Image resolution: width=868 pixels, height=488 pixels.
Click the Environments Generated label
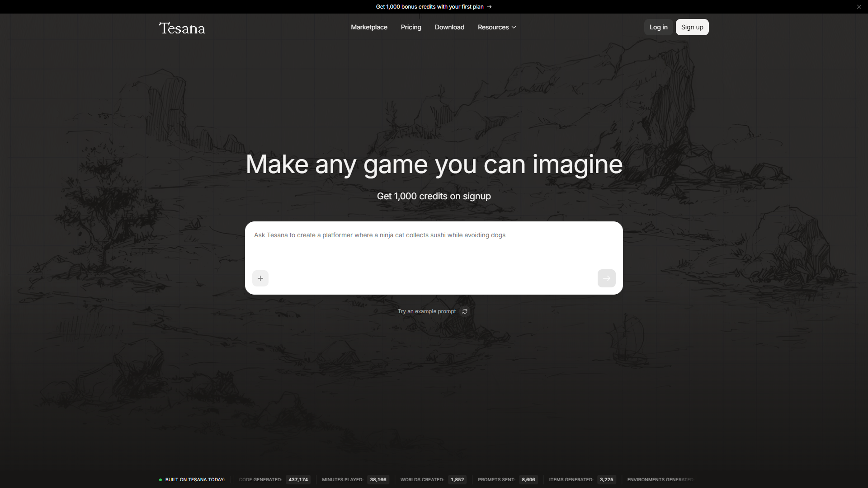tap(660, 480)
